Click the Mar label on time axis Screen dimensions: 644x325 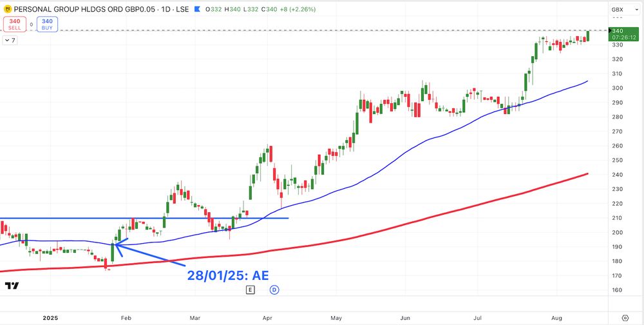click(196, 318)
